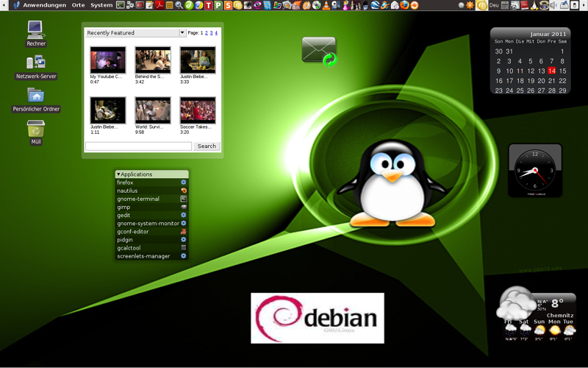Open the Recently Featured dropdown
Viewport: 588px width, 368px height.
coord(135,32)
